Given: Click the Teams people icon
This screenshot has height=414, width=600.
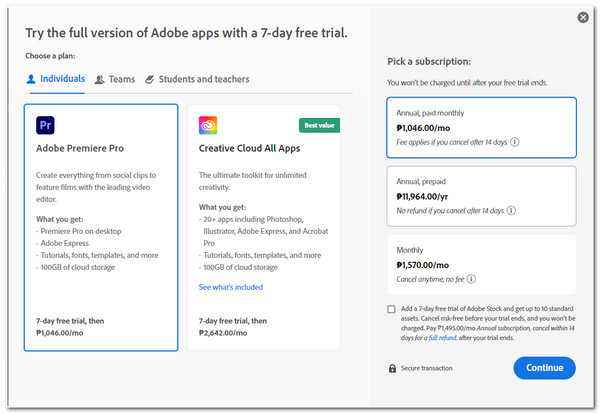Looking at the screenshot, I should tap(99, 80).
